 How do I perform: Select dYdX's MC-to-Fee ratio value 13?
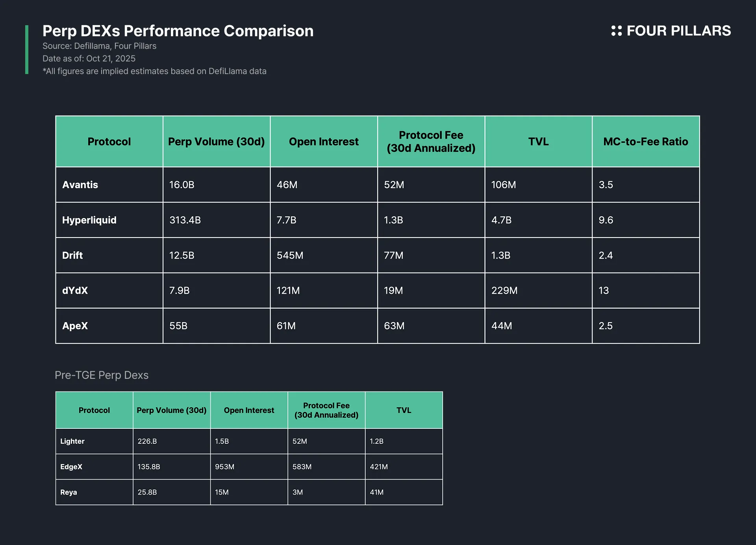(604, 290)
